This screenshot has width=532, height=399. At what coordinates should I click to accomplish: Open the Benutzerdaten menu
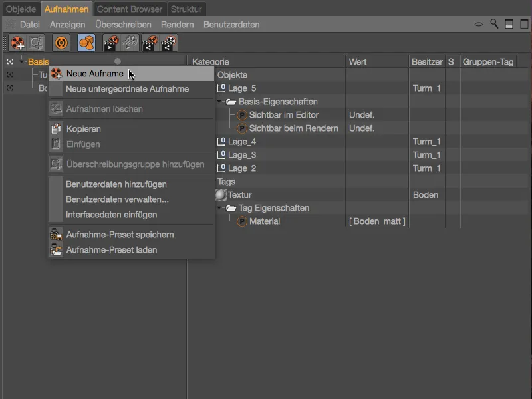231,25
